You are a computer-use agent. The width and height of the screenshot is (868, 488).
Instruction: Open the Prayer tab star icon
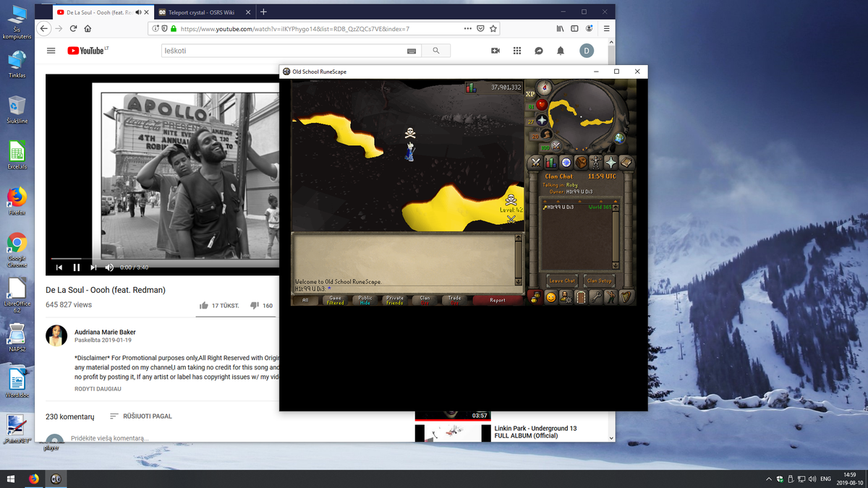611,163
